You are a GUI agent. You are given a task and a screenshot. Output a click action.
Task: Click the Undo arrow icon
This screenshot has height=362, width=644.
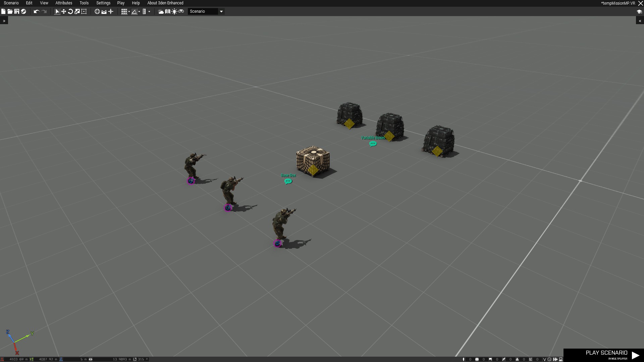36,11
